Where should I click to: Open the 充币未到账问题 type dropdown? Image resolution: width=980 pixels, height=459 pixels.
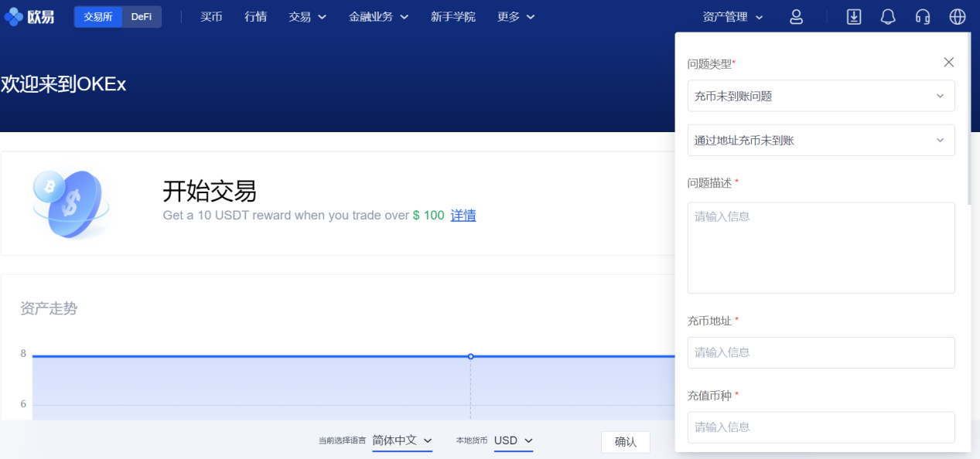pyautogui.click(x=821, y=96)
